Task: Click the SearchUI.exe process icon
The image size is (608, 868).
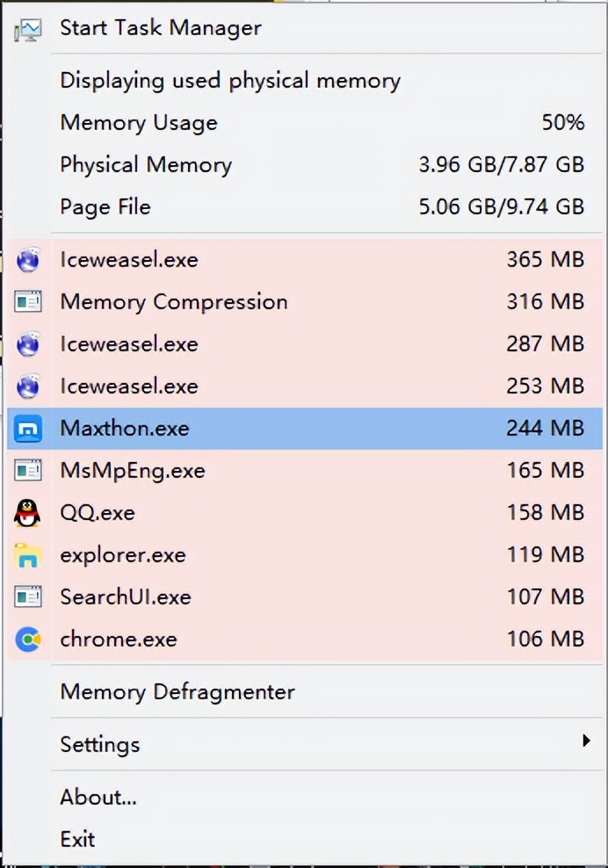Action: (x=28, y=597)
